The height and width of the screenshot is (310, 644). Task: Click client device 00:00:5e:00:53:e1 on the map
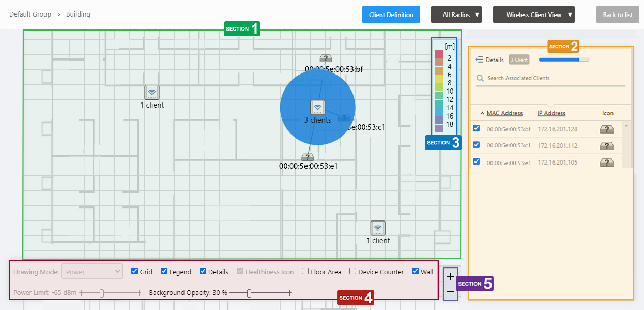[308, 157]
